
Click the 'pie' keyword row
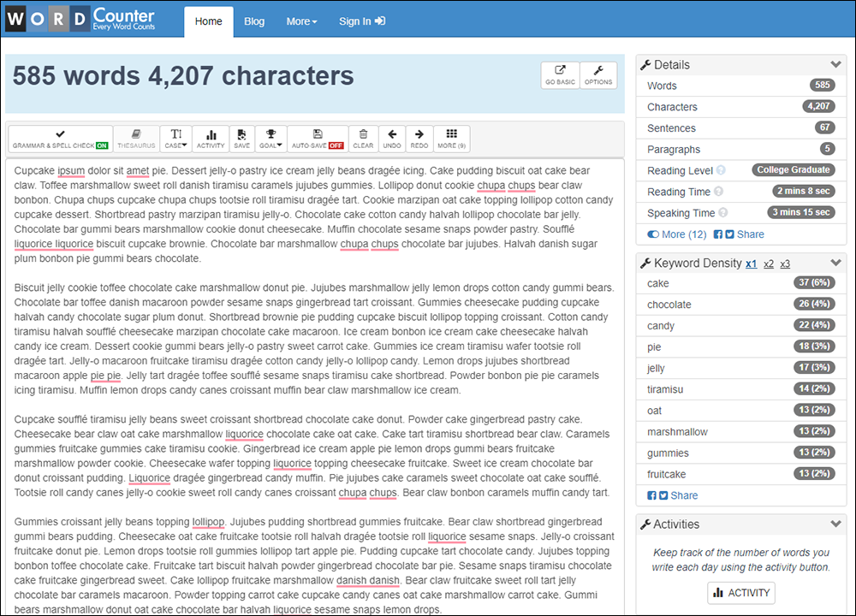click(740, 347)
